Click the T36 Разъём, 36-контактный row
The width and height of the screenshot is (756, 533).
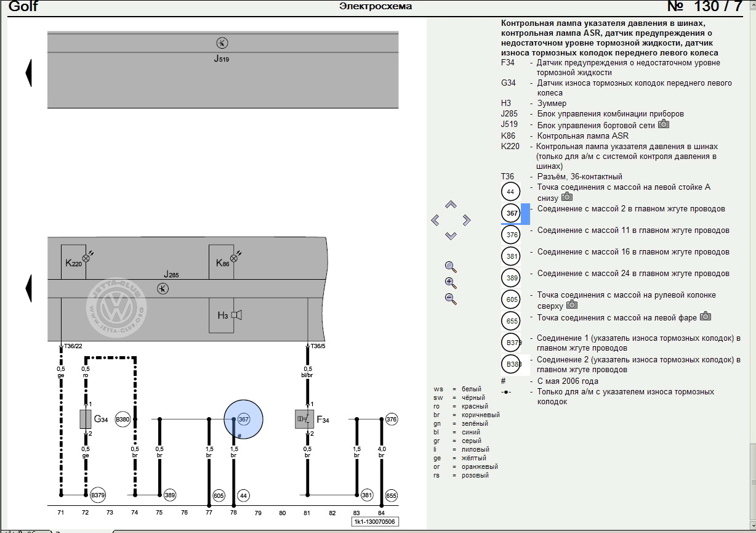562,176
